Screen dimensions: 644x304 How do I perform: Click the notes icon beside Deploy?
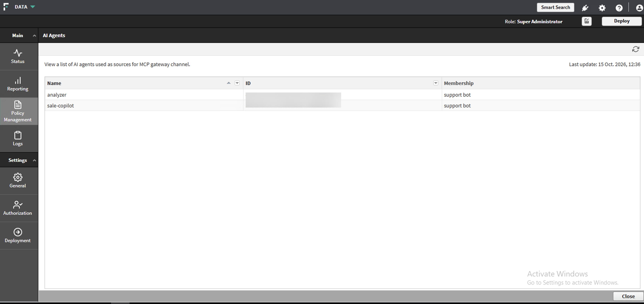click(x=586, y=21)
